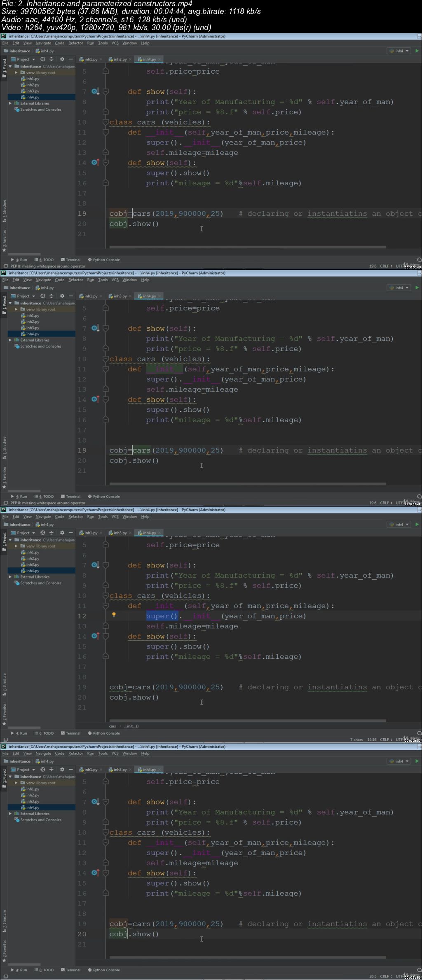Toggle 1: Project side stripe in 00:00:58 frame
The image size is (422, 980).
tap(4, 69)
